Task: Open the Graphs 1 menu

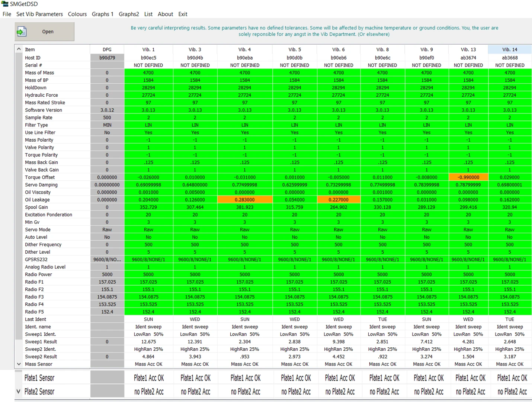Action: click(103, 14)
